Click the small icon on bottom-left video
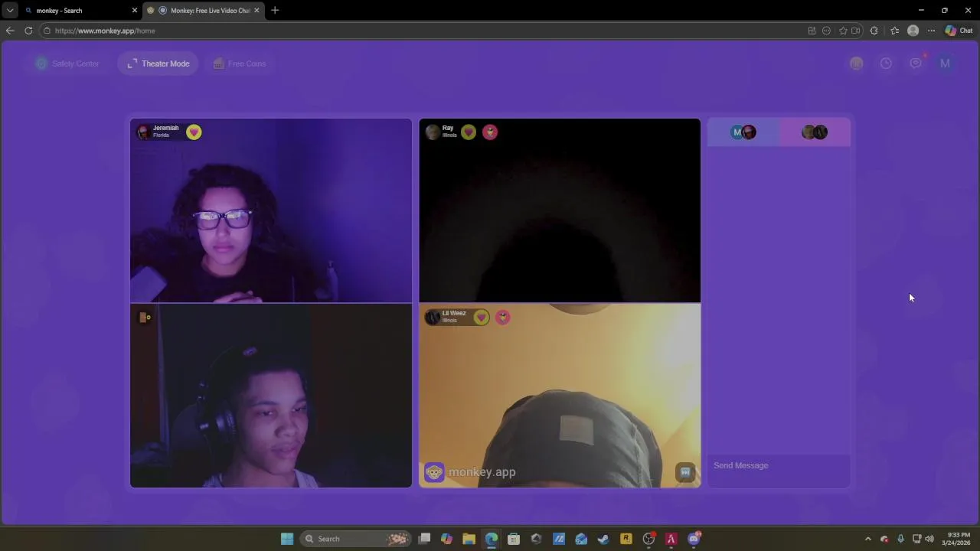 (x=144, y=317)
